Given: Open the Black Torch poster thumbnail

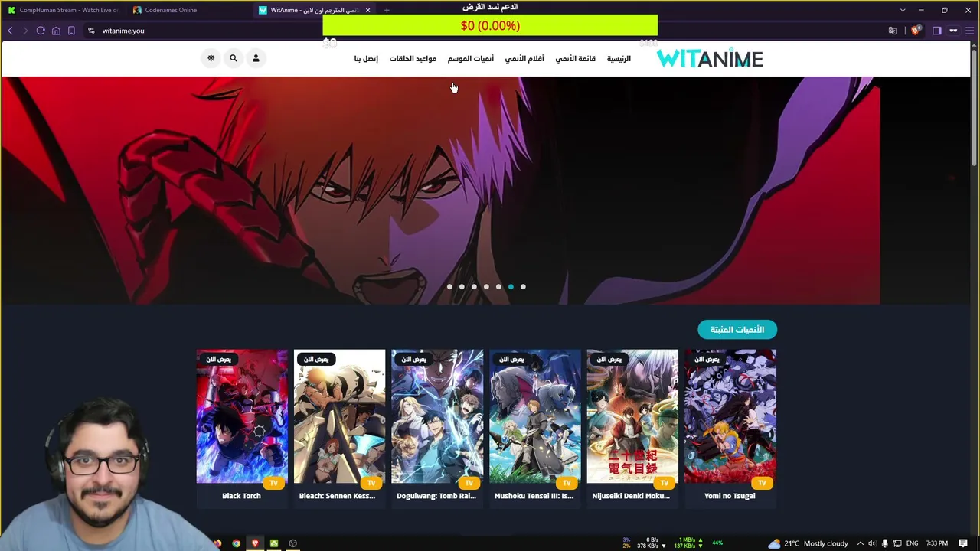Looking at the screenshot, I should (242, 416).
